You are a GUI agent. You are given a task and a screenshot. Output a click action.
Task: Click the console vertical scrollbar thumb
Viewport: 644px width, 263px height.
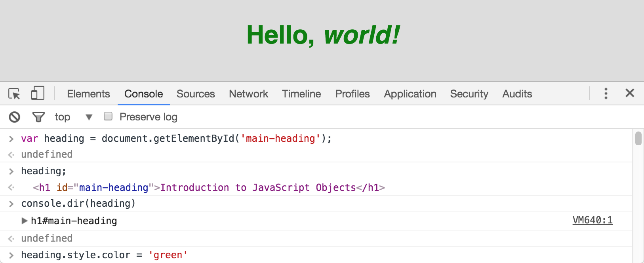638,139
